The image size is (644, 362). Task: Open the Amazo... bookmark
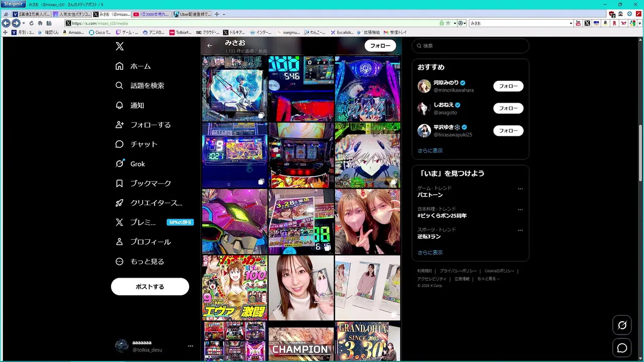[73, 32]
